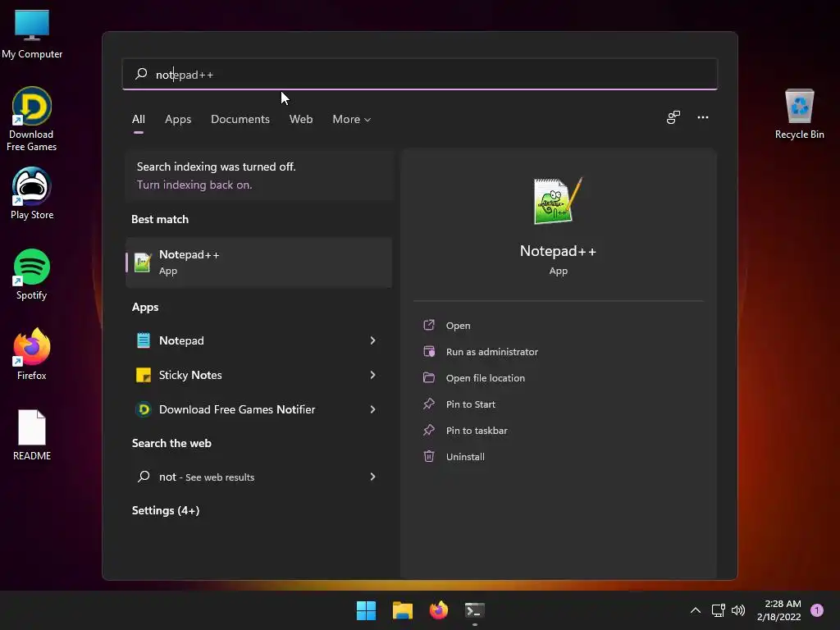Screen dimensions: 840x630
Task: Expand Notepad result arrow
Action: click(x=373, y=340)
